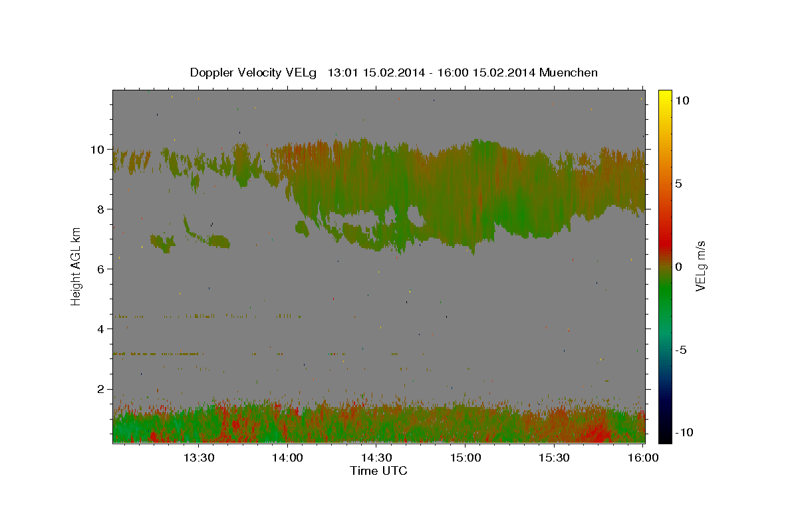Click the '15:30' time tick label

(555, 458)
